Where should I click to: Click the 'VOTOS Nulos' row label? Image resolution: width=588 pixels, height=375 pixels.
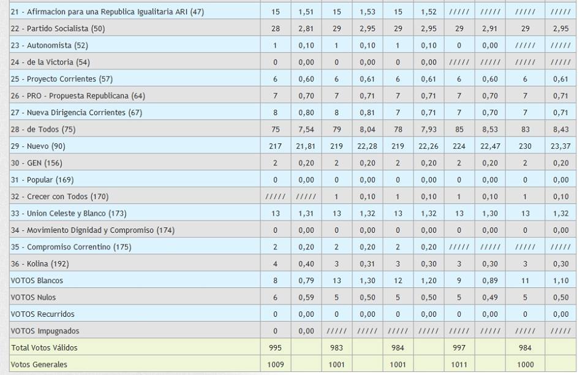[33, 297]
